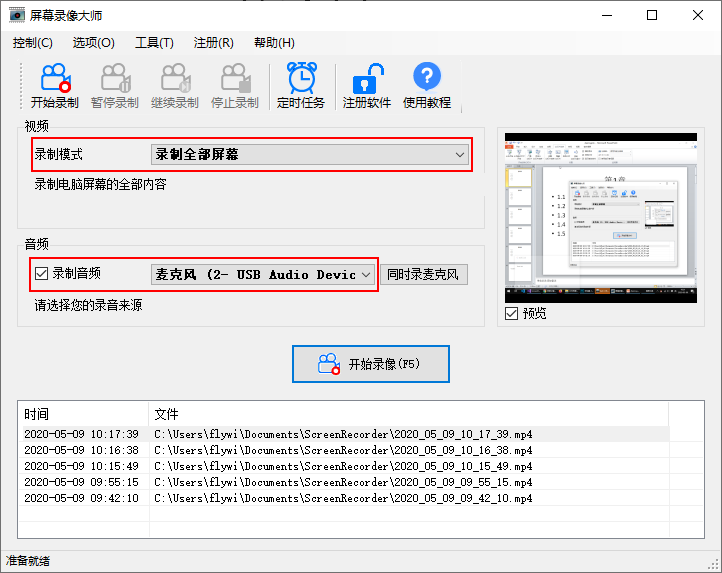
Task: Maximize the 屏幕录像大师 window
Action: [652, 15]
